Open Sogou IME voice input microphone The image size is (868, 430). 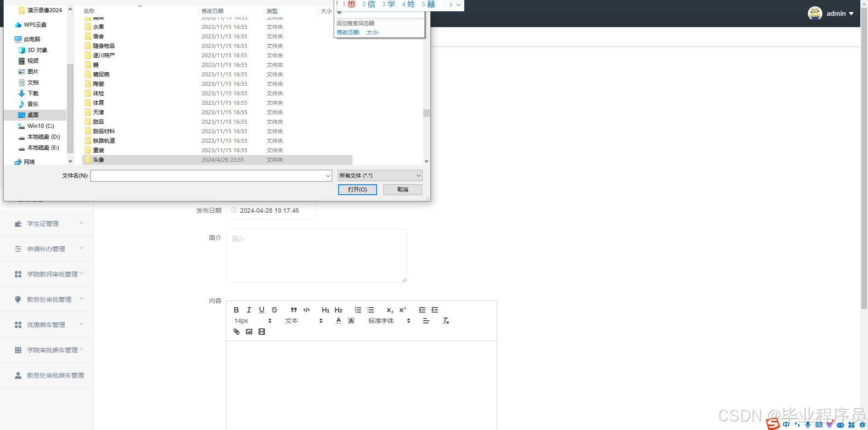click(808, 425)
